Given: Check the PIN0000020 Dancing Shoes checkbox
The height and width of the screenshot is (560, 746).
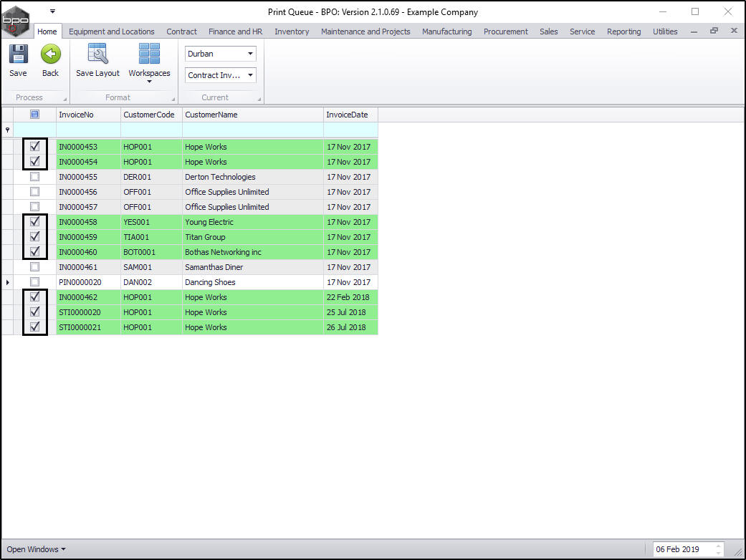Looking at the screenshot, I should pyautogui.click(x=34, y=282).
